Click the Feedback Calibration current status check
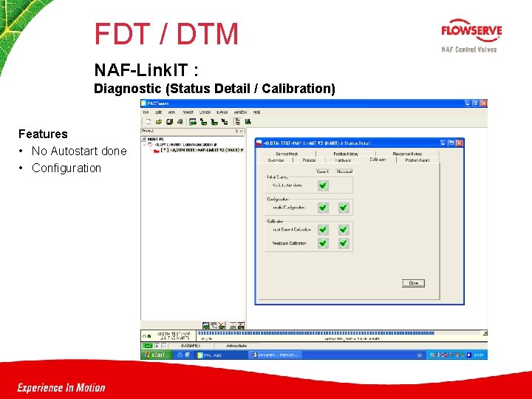This screenshot has height=399, width=532. coord(323,243)
